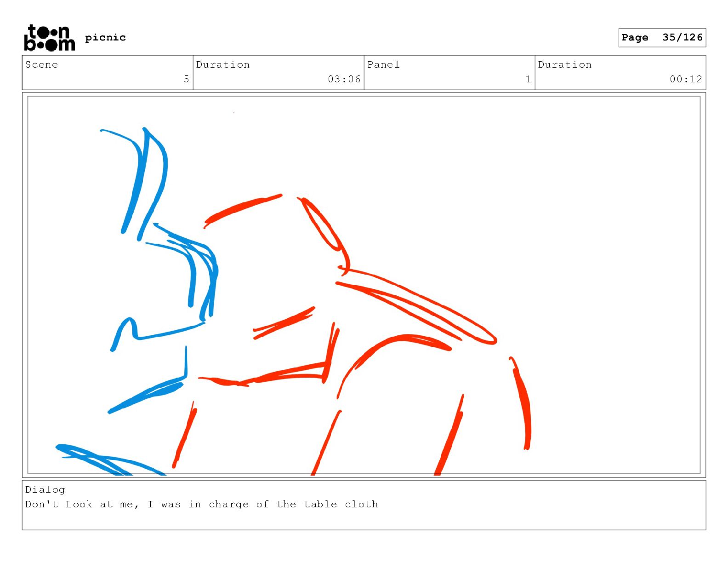Select the panel duration value 00:12

coord(686,79)
